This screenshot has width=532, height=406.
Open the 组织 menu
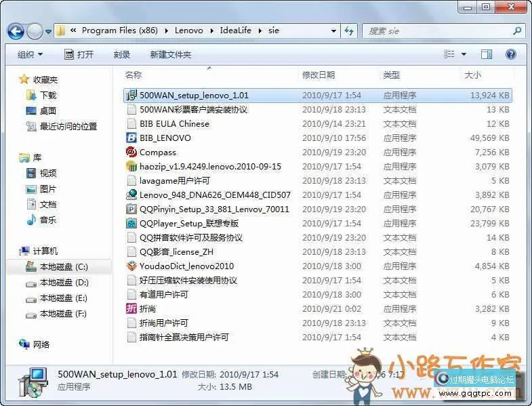(30, 54)
